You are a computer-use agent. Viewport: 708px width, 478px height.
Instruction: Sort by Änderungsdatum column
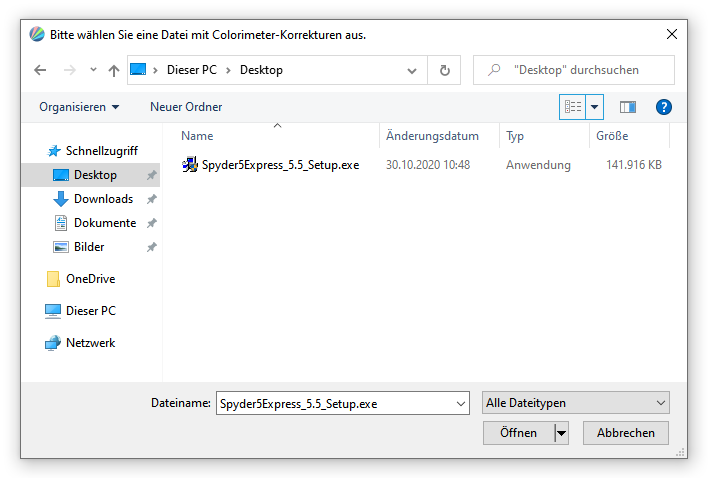(x=432, y=136)
